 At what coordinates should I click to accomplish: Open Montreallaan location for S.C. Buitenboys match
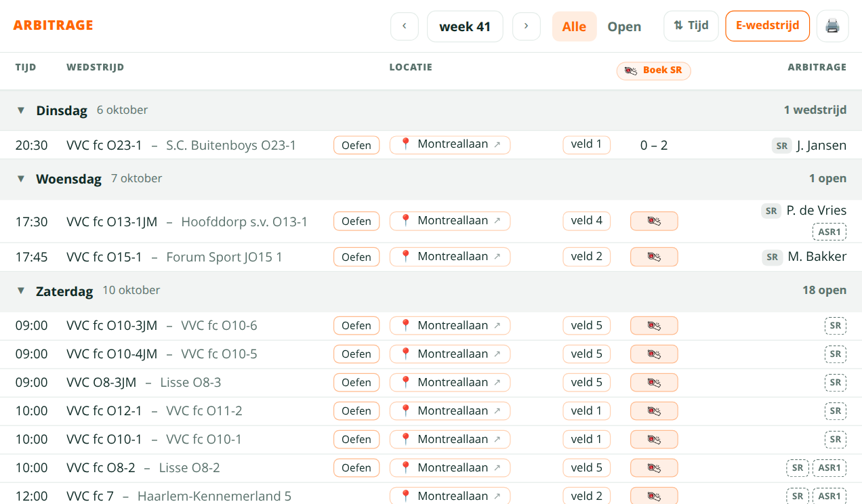pyautogui.click(x=450, y=144)
